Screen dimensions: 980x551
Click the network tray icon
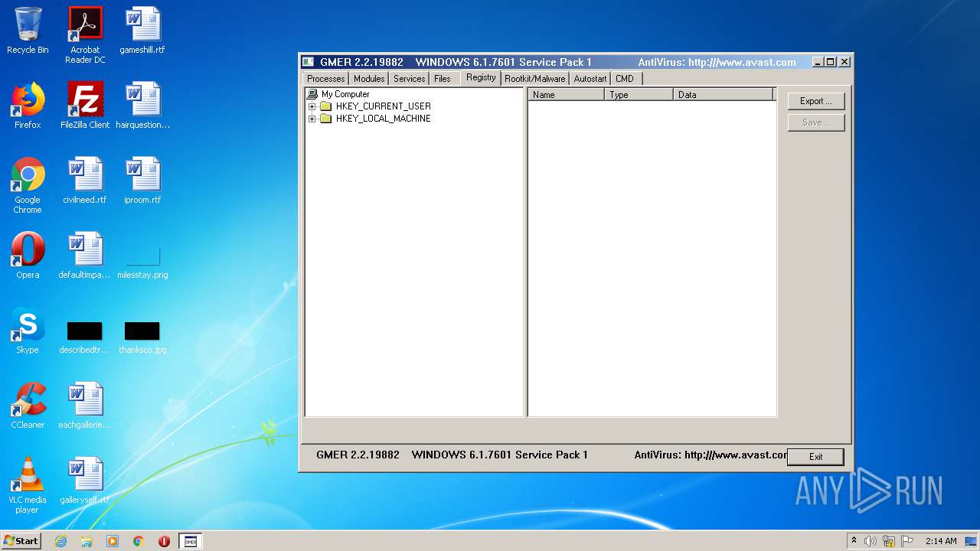tap(889, 541)
